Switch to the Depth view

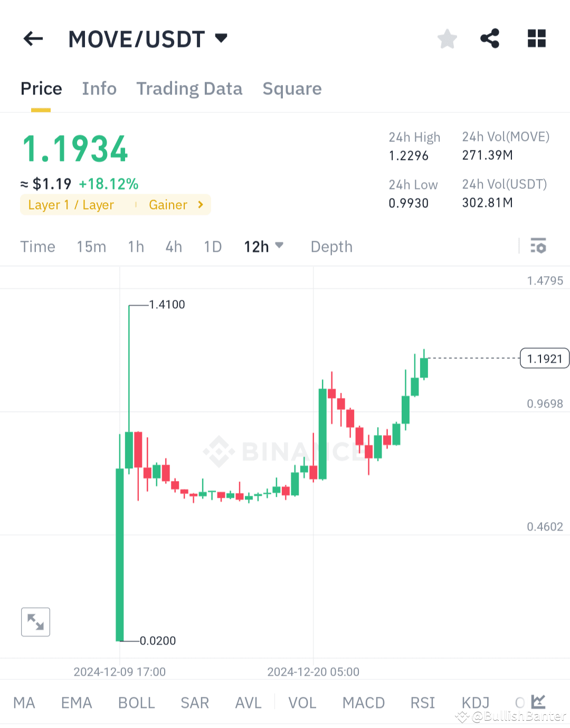(x=331, y=246)
